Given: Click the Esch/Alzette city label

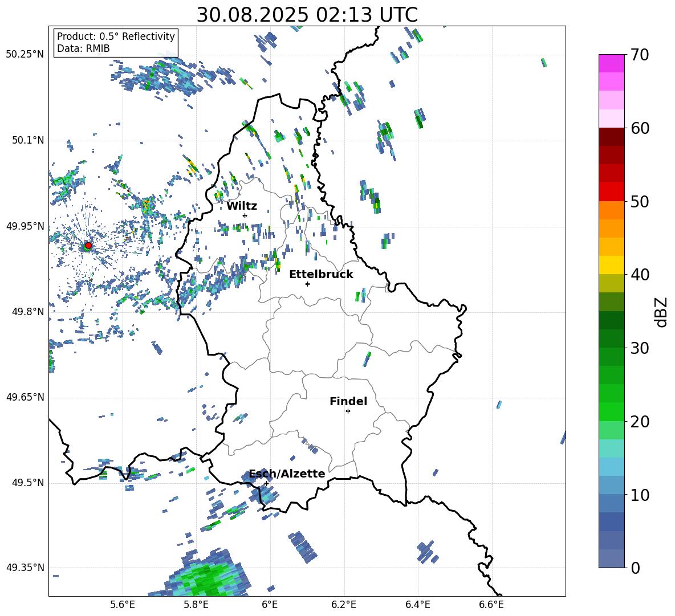Looking at the screenshot, I should 287,474.
